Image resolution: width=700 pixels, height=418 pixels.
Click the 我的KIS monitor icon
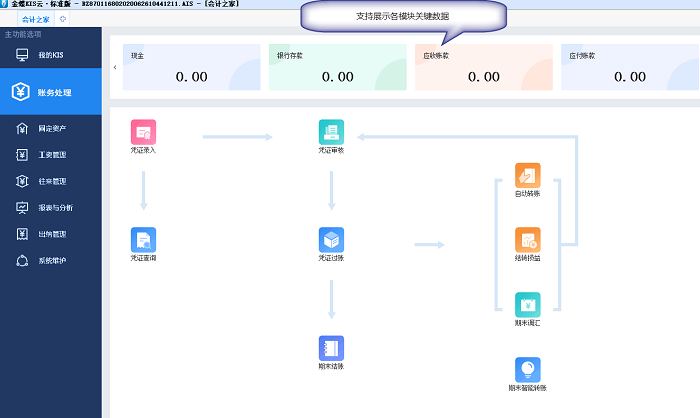22,55
